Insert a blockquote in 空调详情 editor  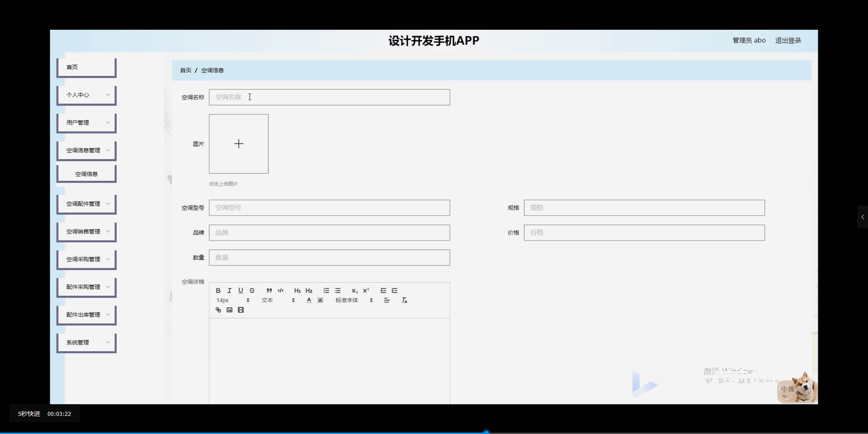[269, 291]
